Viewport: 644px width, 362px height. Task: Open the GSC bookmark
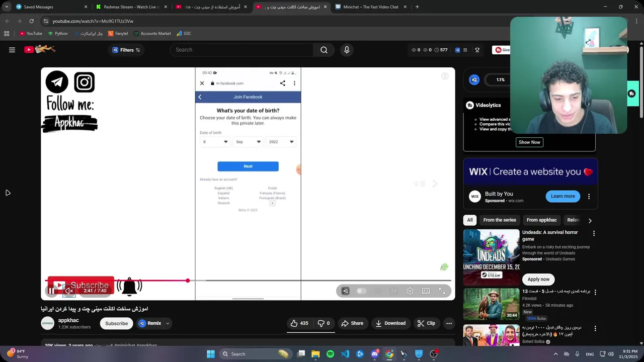tap(184, 34)
